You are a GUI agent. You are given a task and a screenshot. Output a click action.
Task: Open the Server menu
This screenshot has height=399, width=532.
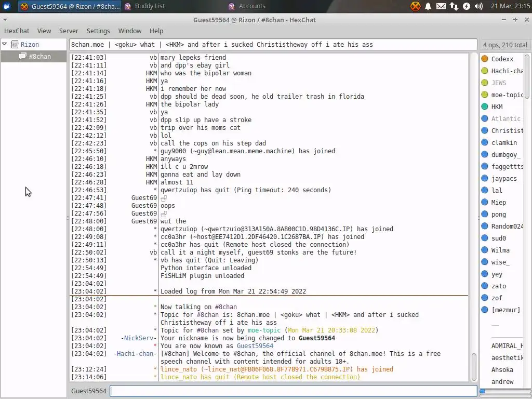click(x=69, y=31)
